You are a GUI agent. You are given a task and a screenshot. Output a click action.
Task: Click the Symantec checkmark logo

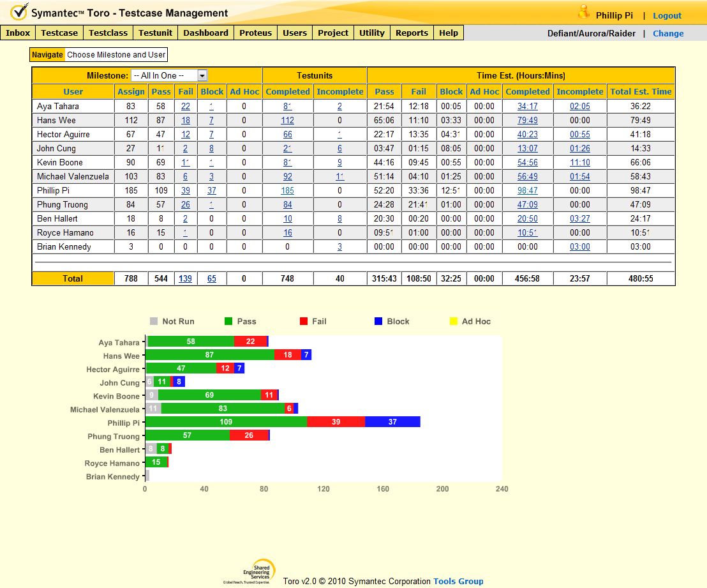[x=19, y=11]
